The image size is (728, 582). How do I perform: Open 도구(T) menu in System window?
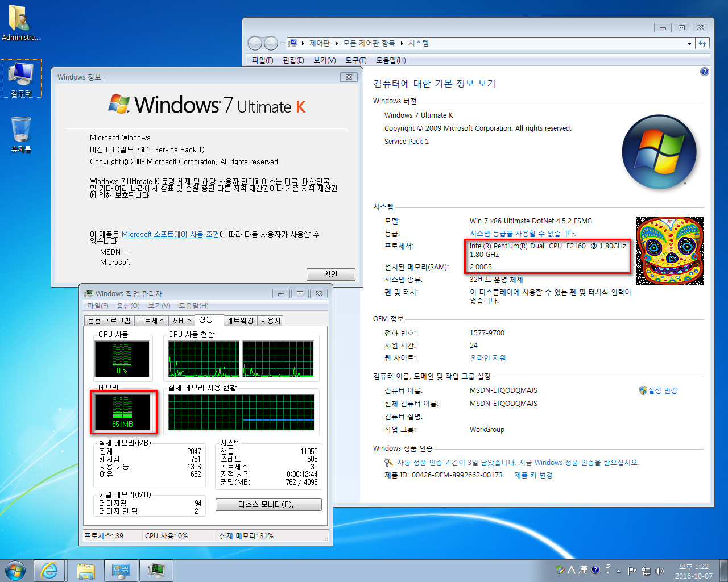(x=355, y=60)
